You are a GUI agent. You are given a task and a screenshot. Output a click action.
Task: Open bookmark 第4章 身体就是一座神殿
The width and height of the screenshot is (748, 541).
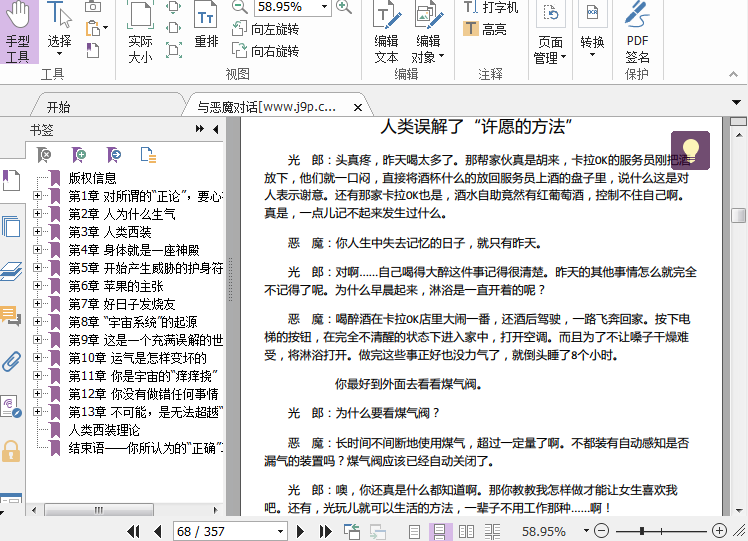134,250
